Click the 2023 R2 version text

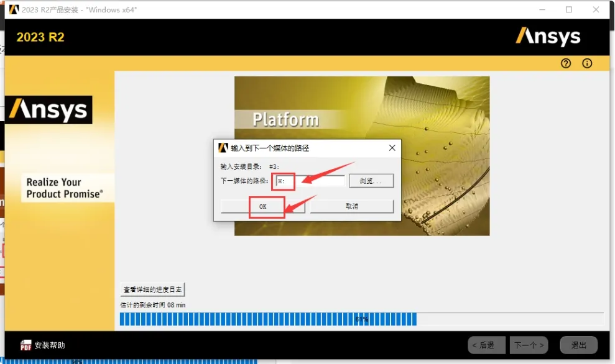coord(40,37)
